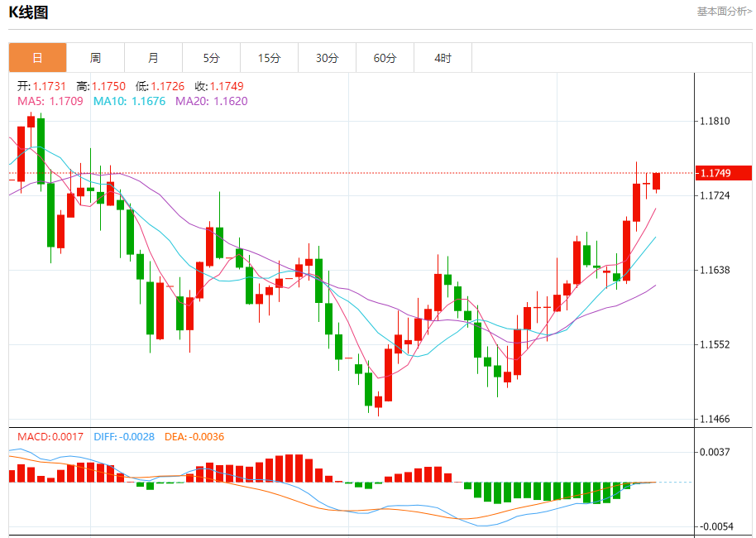Image resolution: width=756 pixels, height=538 pixels.
Task: Select the 日 daily chart tab
Action: pos(37,58)
